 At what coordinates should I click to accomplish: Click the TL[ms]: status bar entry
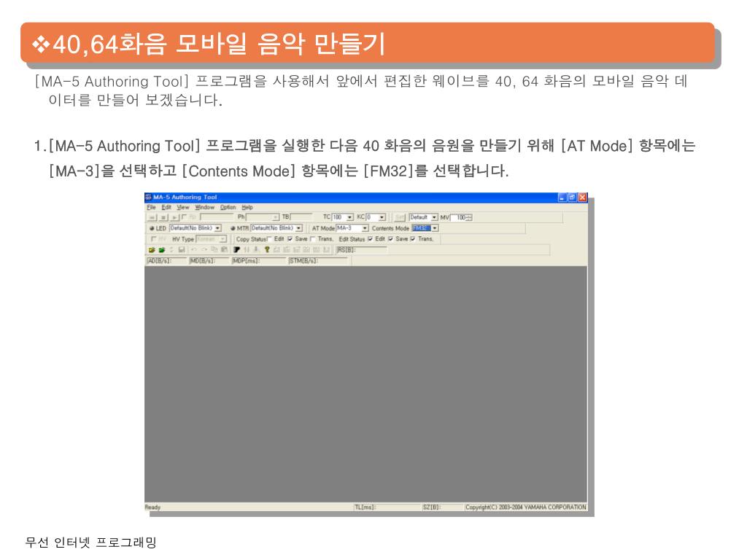point(387,507)
